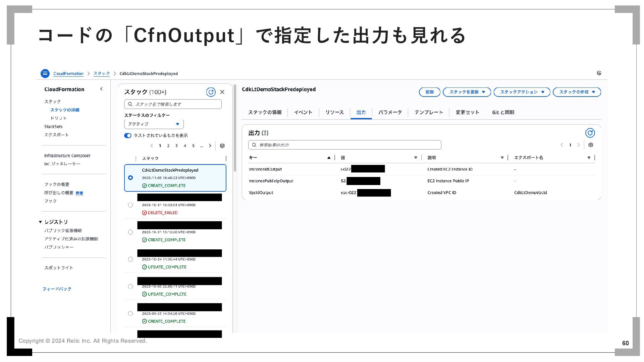Screen dimensions: 644x362
Task: Click the 削除 button
Action: (x=429, y=92)
